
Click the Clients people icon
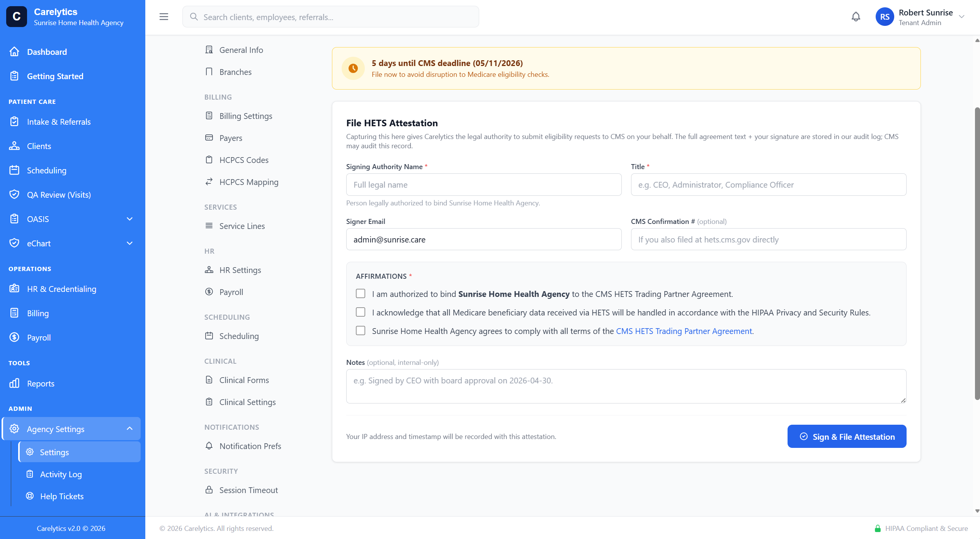[14, 146]
